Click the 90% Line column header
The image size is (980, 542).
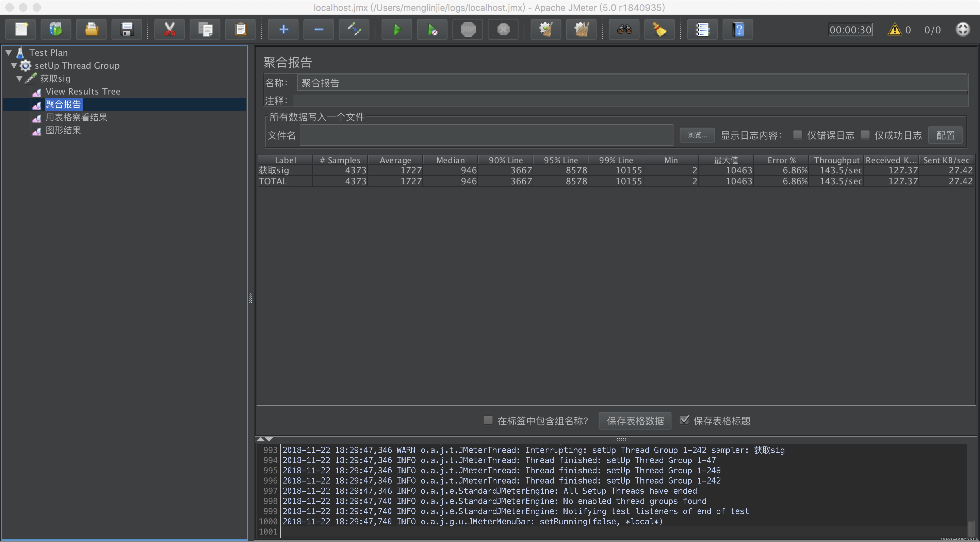point(506,160)
